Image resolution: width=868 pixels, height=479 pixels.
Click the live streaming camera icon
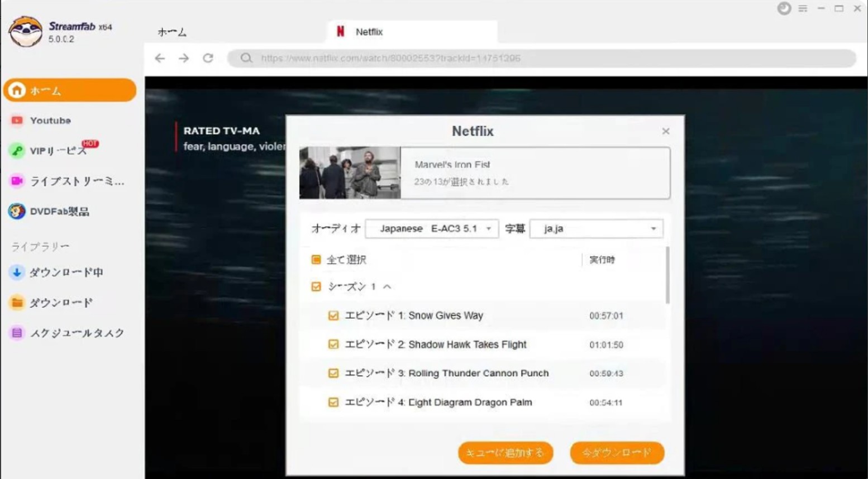(17, 181)
